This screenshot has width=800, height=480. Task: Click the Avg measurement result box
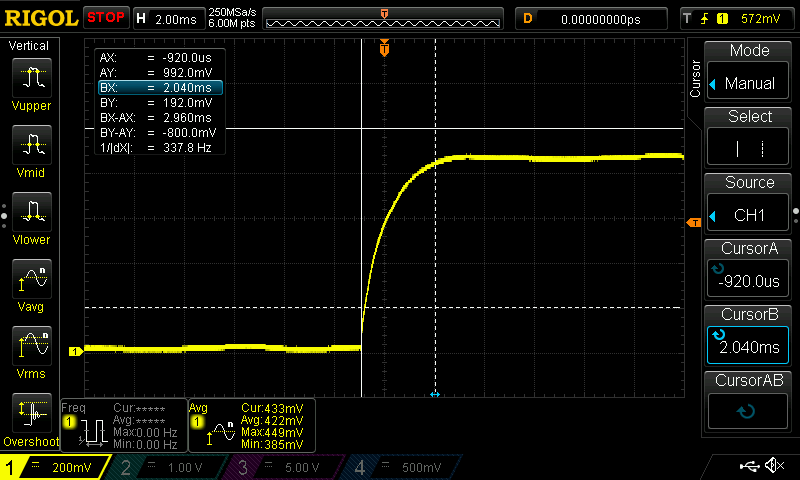[252, 425]
